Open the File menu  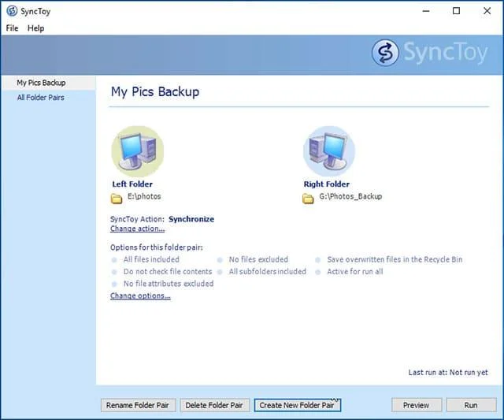pos(13,28)
